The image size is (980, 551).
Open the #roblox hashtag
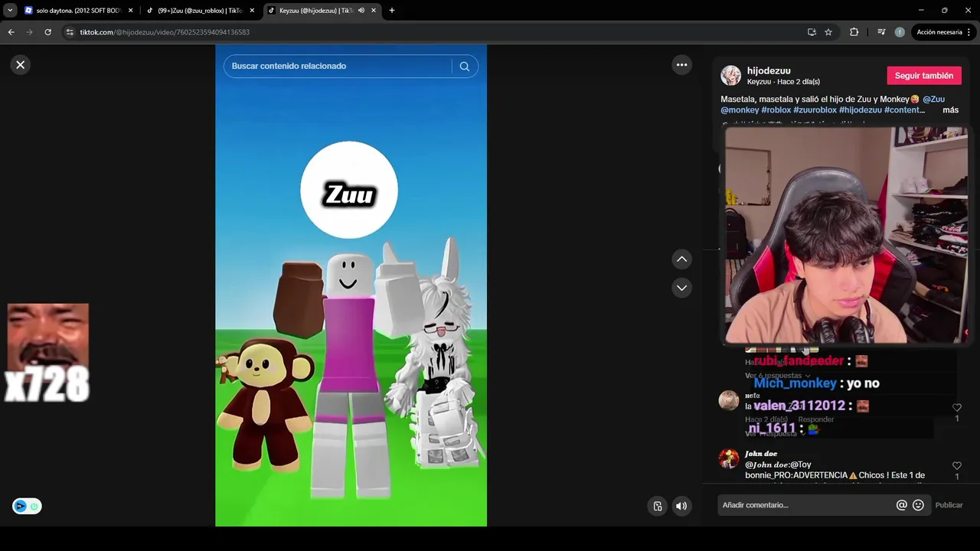pos(776,110)
